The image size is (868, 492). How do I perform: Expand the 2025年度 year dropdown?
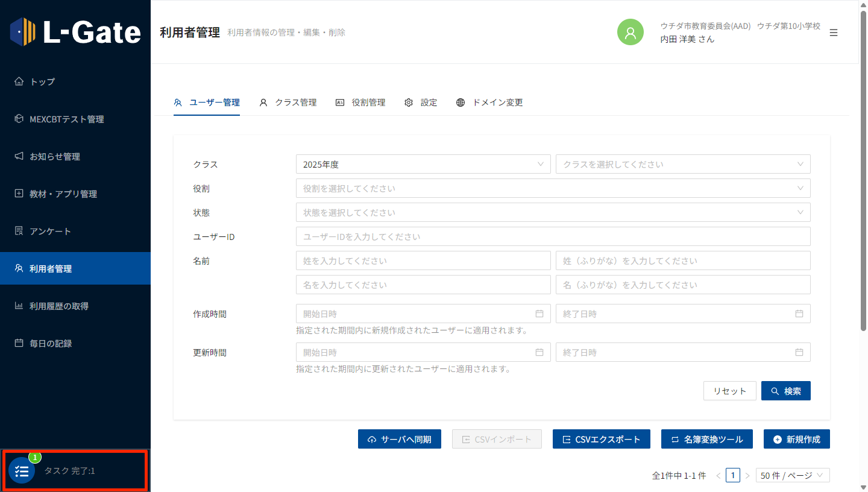point(423,164)
